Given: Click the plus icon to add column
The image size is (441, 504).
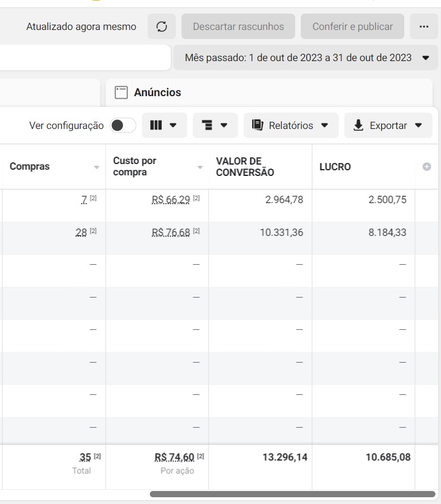Looking at the screenshot, I should (x=427, y=167).
